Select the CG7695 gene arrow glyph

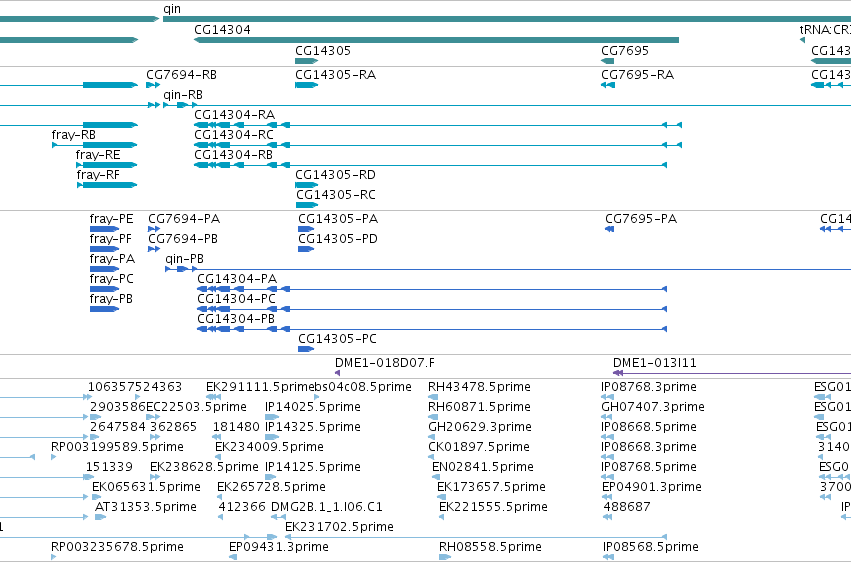(x=608, y=61)
